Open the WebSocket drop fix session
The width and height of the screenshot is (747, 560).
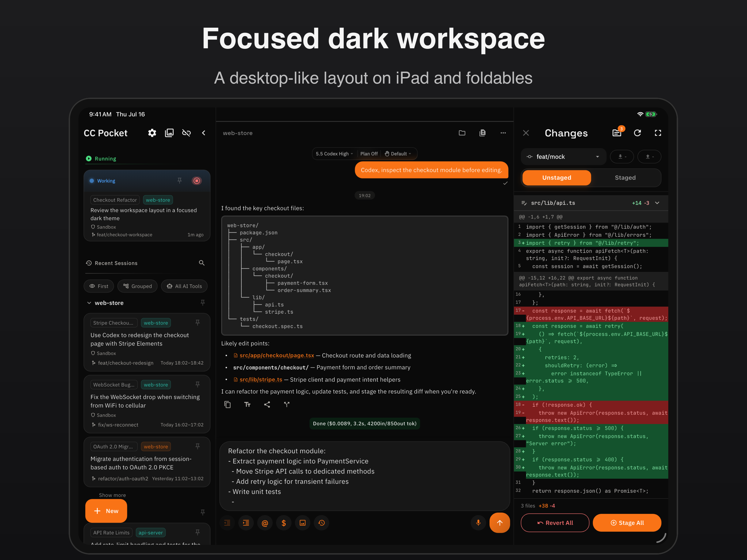(x=147, y=404)
